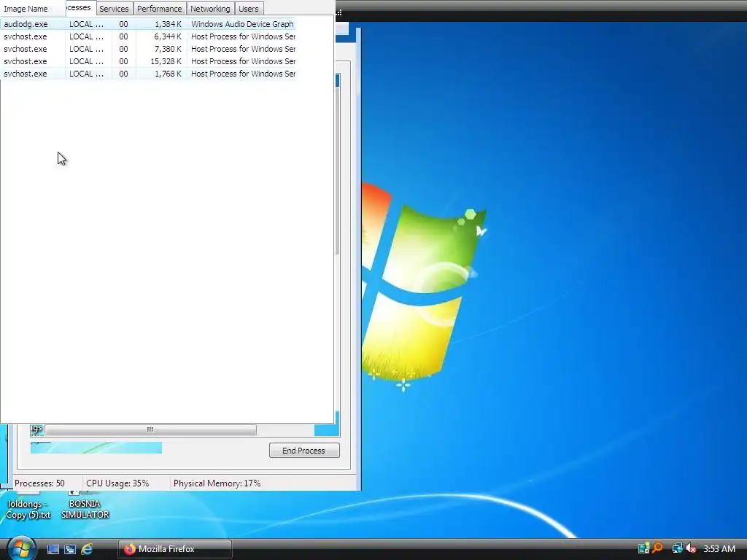Click 1,384 K memory value

(169, 24)
